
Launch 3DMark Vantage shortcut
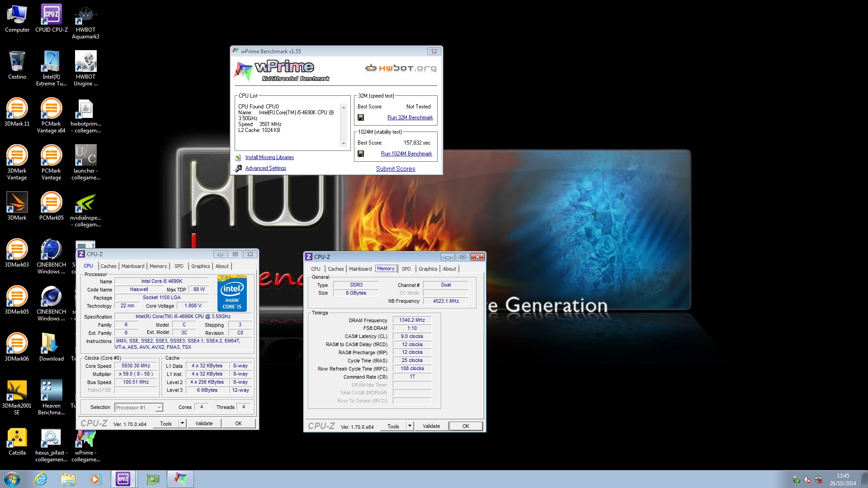17,163
